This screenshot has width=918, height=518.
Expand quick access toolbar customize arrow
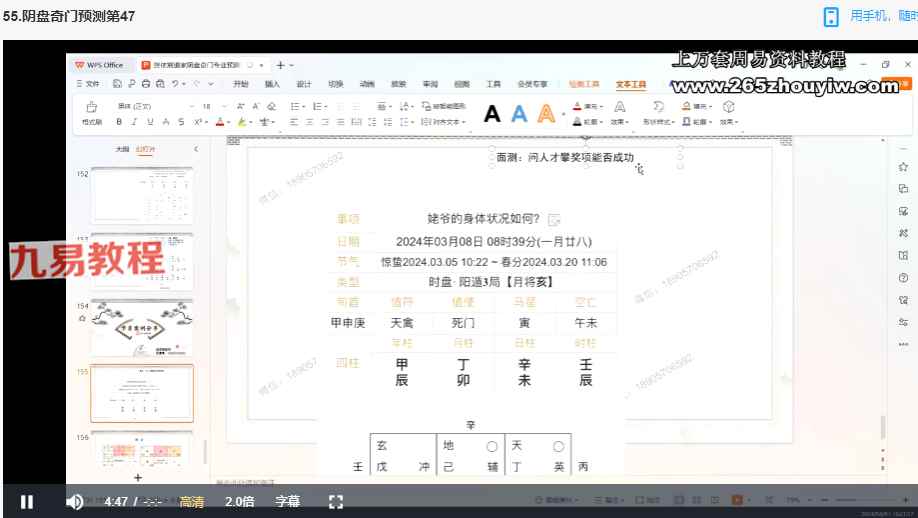tap(211, 84)
